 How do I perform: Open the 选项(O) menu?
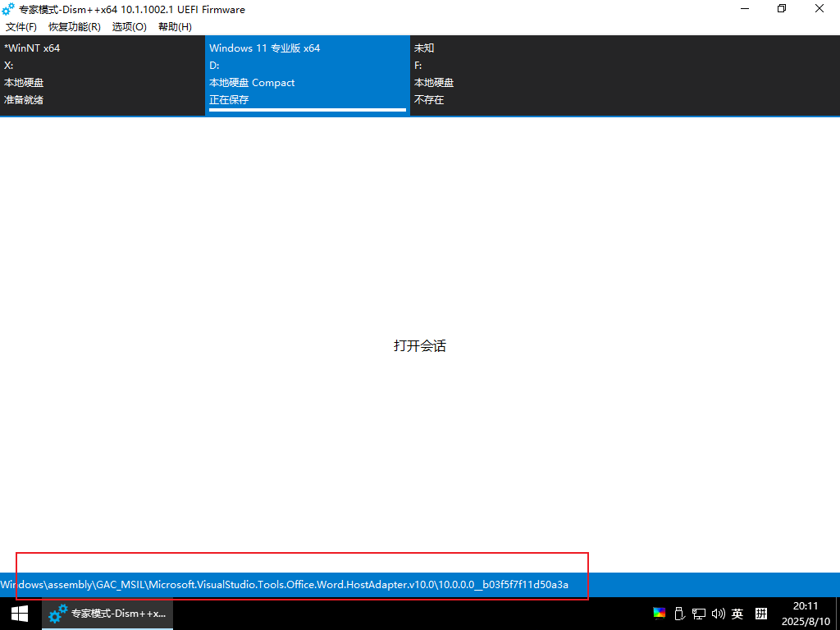pos(129,27)
